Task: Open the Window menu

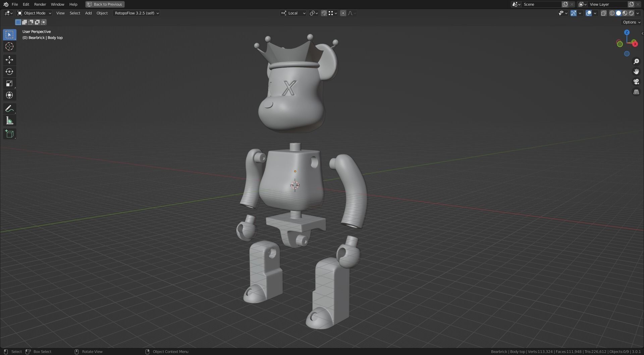Action: (x=57, y=4)
